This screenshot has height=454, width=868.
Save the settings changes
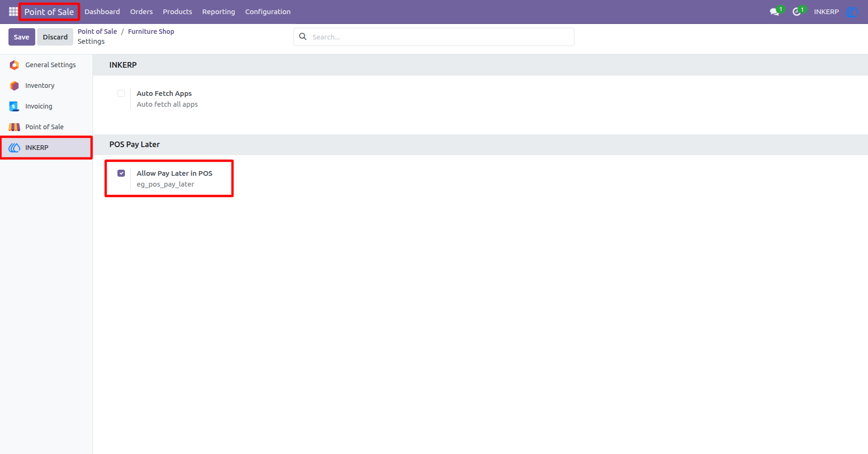tap(22, 37)
